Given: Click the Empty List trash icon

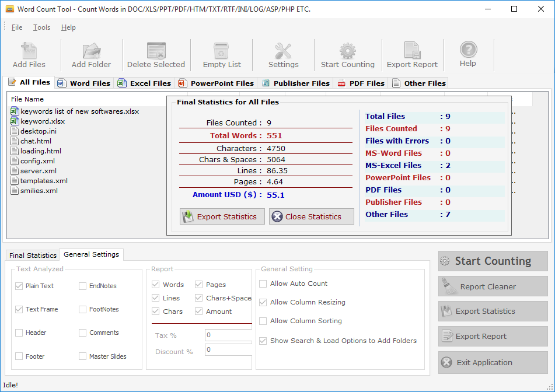Looking at the screenshot, I should coord(221,51).
